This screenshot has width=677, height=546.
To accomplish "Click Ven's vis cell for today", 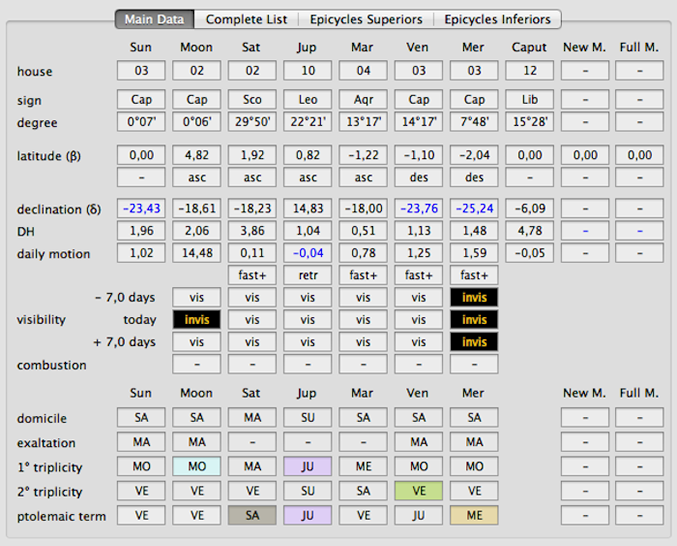I will [419, 319].
